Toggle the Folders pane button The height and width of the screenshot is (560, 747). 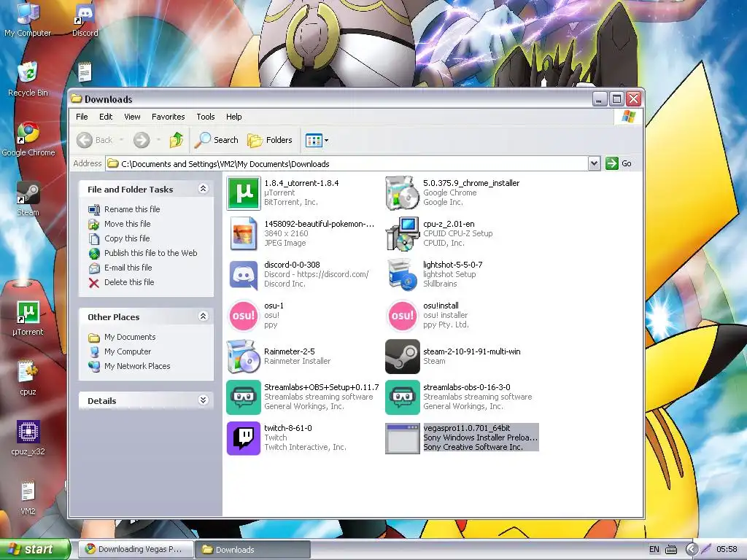[x=270, y=140]
